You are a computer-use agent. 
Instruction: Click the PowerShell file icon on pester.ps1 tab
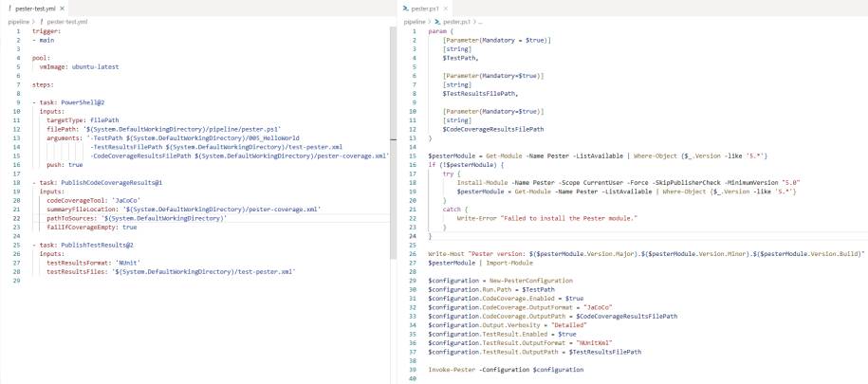406,9
